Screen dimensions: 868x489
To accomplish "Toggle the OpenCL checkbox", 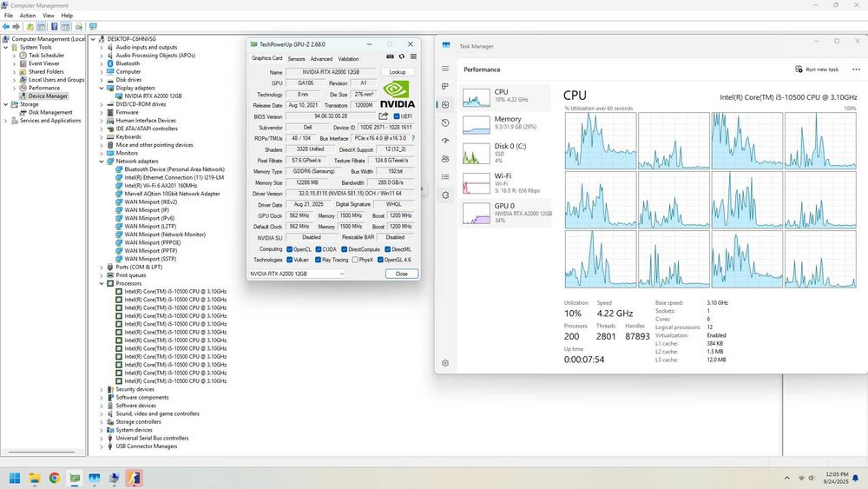I will coord(290,249).
